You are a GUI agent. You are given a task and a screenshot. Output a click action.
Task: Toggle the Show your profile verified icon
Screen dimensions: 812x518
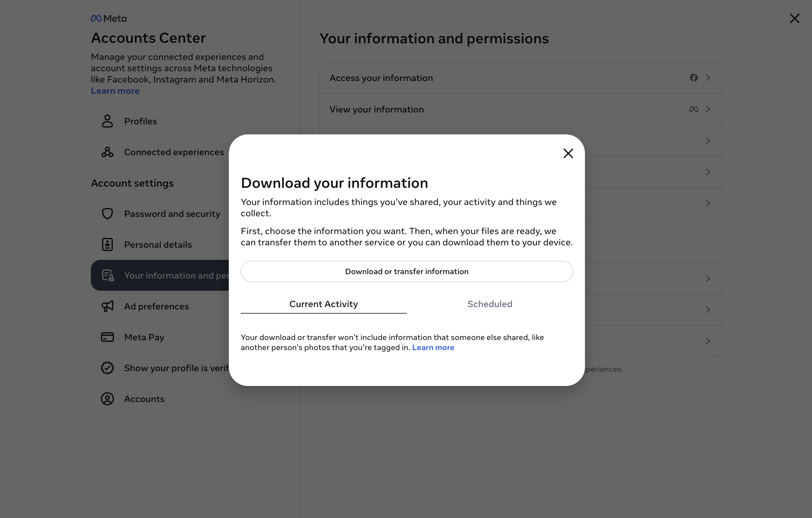(107, 367)
